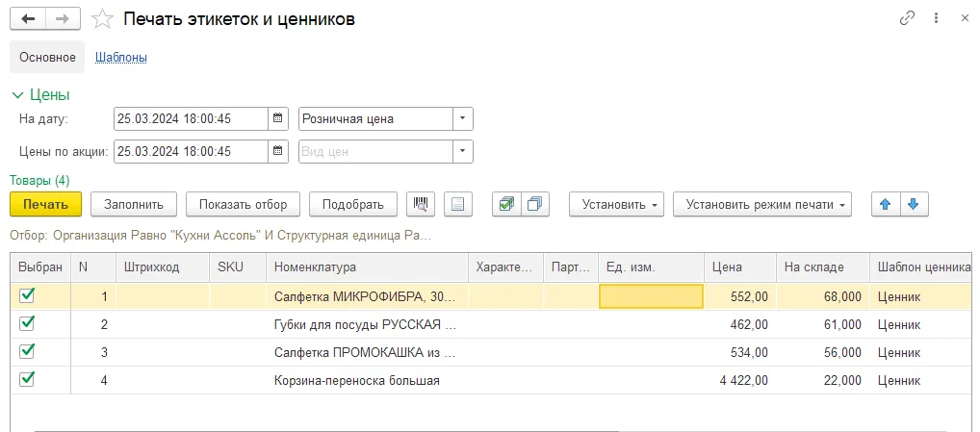Click the highlighted 'Ед. изм.' cell in row 1
Image resolution: width=980 pixels, height=432 pixels.
tap(652, 296)
